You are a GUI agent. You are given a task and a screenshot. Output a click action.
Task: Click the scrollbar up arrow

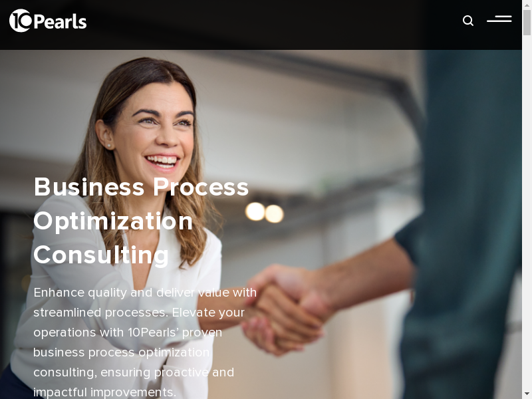click(527, 4)
